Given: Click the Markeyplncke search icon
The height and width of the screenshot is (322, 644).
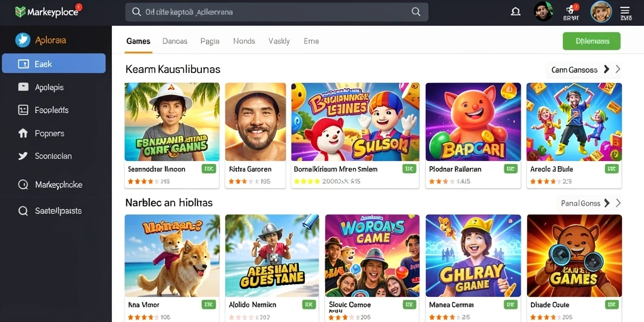Looking at the screenshot, I should [x=23, y=185].
